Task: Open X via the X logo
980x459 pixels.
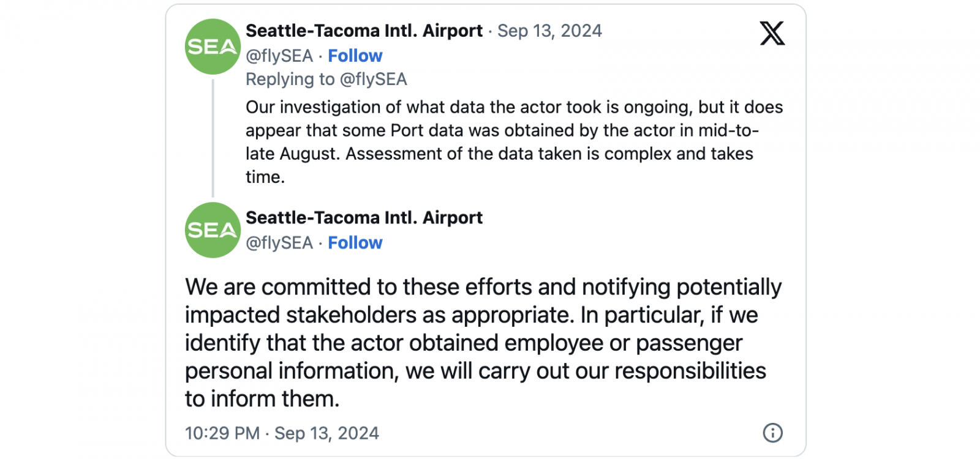Action: pyautogui.click(x=772, y=33)
